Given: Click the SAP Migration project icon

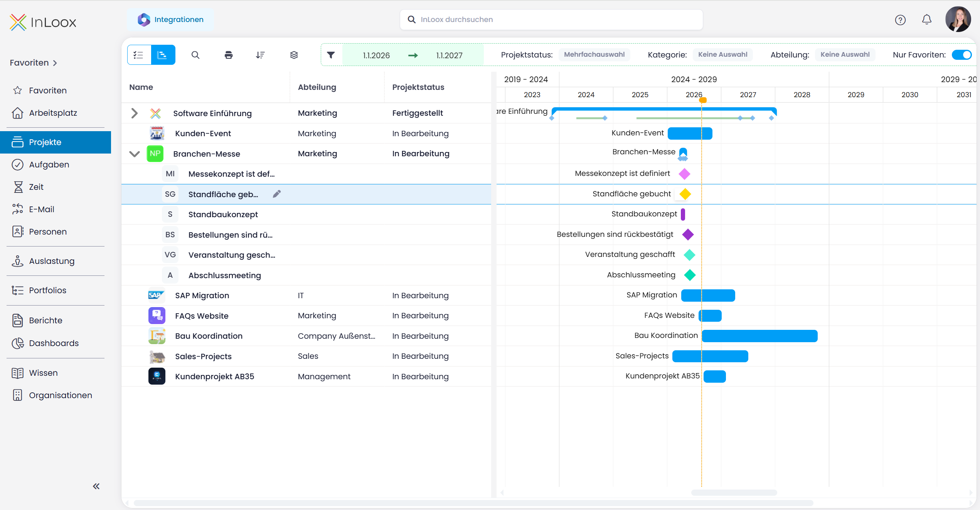Looking at the screenshot, I should [157, 296].
